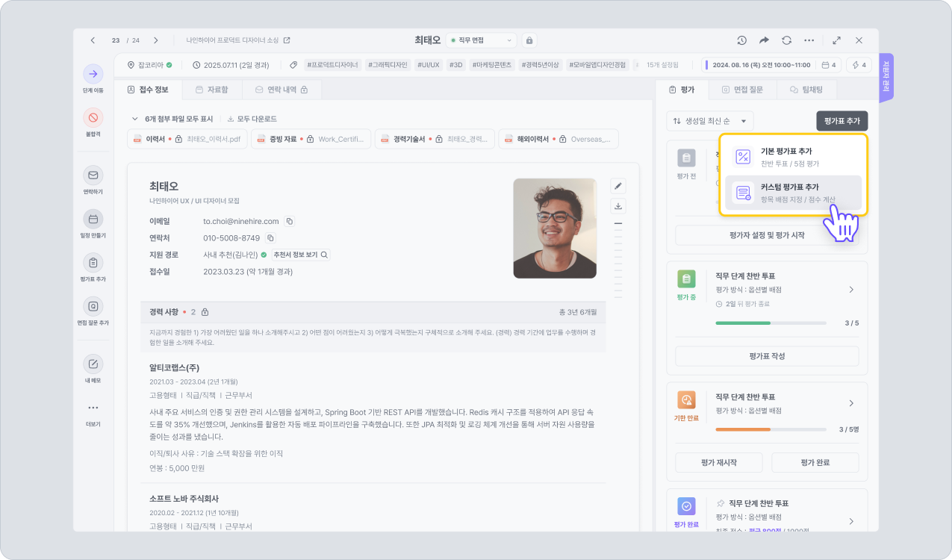Viewport: 952px width, 560px height.
Task: Open 내 메모 note icon
Action: (x=93, y=364)
